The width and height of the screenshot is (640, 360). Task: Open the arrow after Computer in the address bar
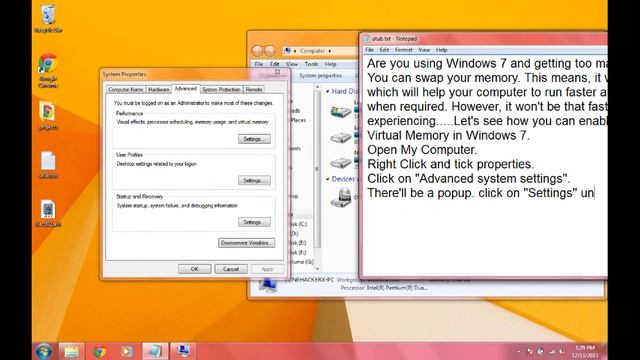tap(330, 51)
